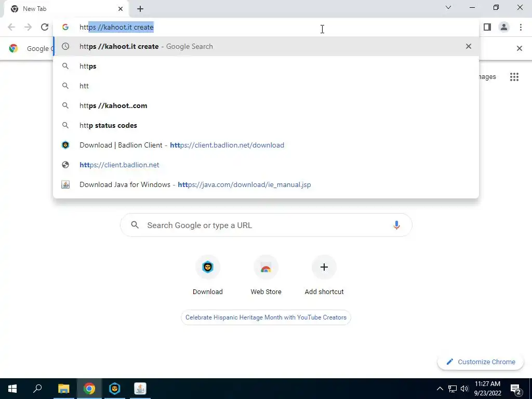The width and height of the screenshot is (532, 399).
Task: Click the Customize Chrome button
Action: click(x=481, y=362)
